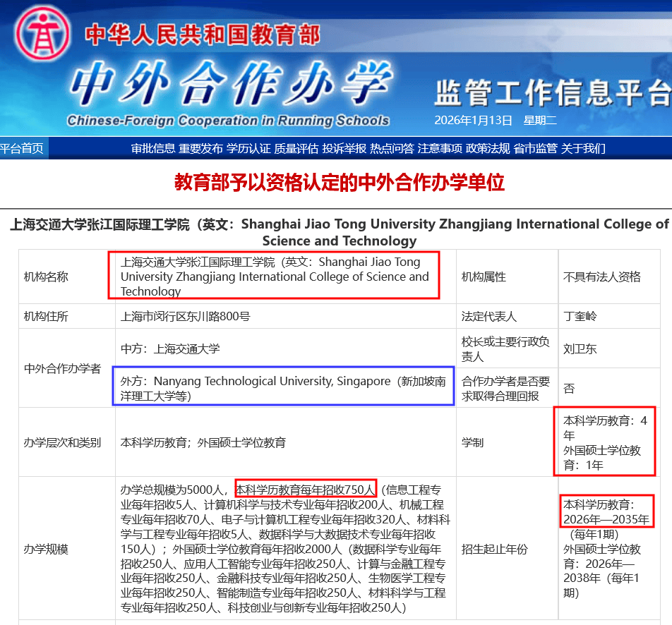Screen dimensions: 672x625
Task: Open the 审批信息 menu item
Action: (152, 148)
